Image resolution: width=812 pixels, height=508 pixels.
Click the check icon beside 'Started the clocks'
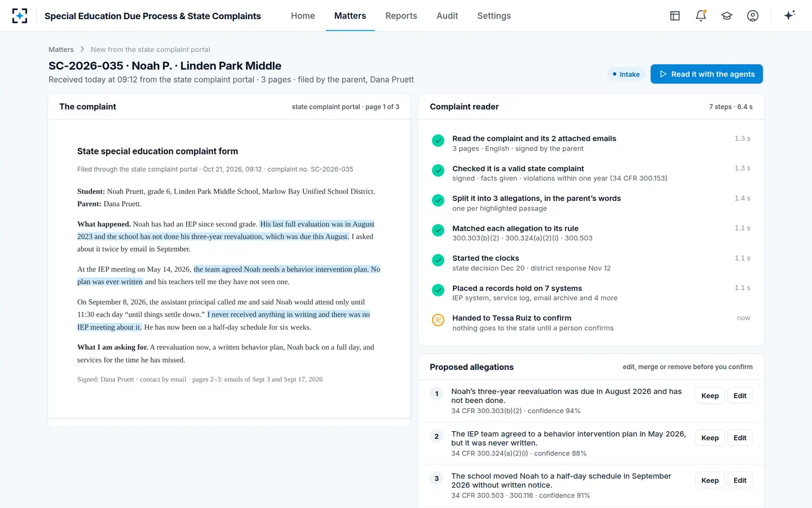click(438, 260)
